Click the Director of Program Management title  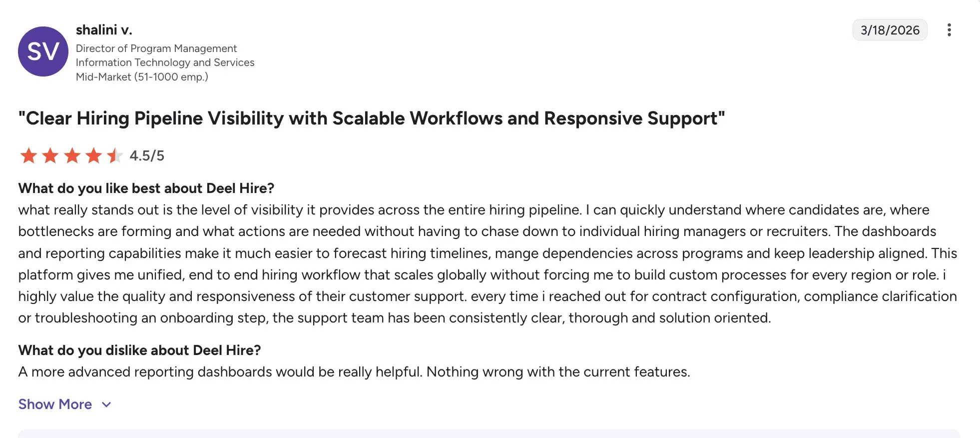(156, 48)
